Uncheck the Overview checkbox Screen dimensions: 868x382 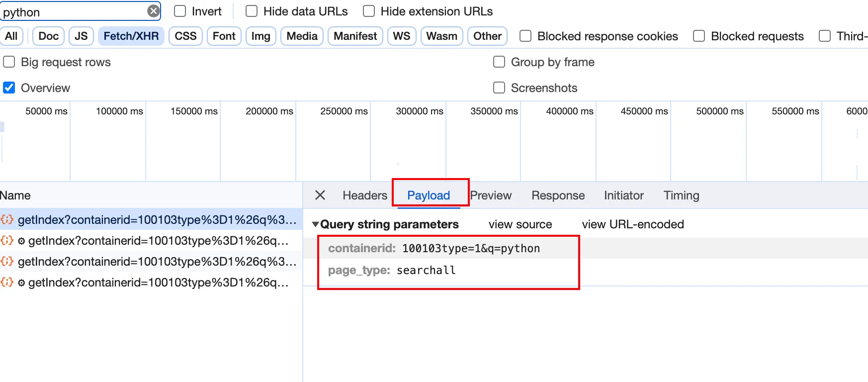tap(9, 88)
